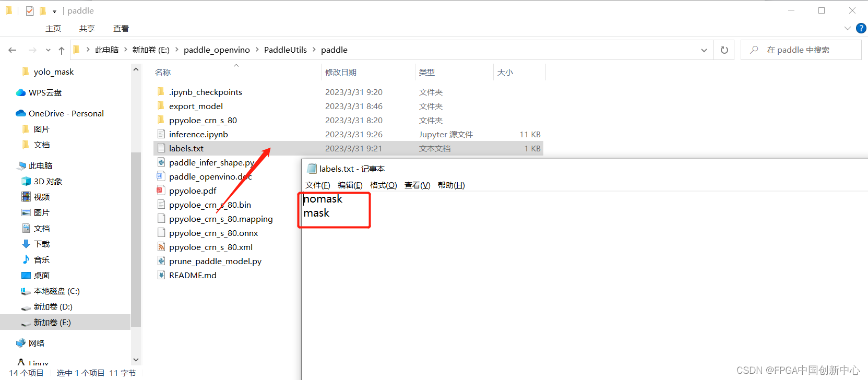868x380 pixels.
Task: Click the Forward navigation arrow
Action: (32, 50)
